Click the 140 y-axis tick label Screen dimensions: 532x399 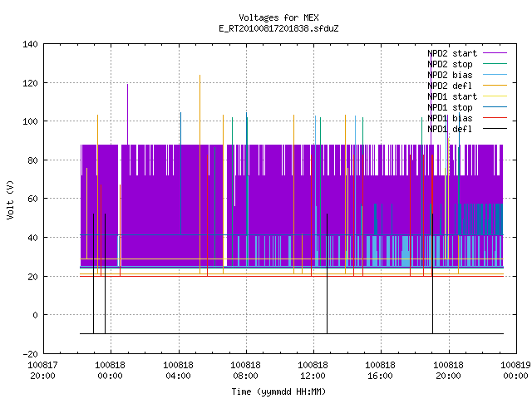click(30, 44)
